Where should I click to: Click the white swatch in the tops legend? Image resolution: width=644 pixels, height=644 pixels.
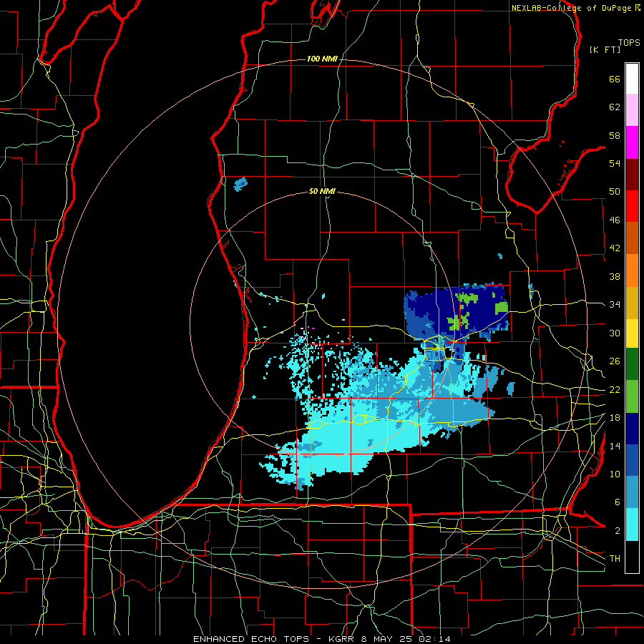click(632, 79)
